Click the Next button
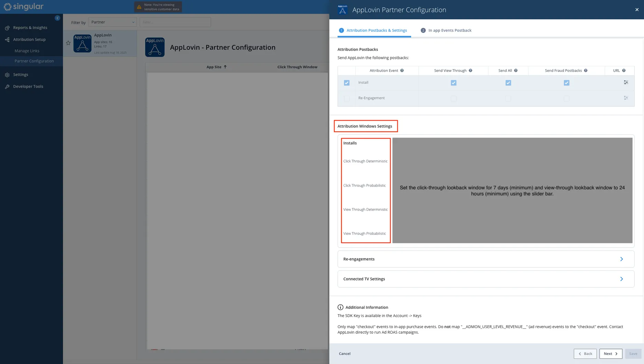The height and width of the screenshot is (364, 644). 611,354
